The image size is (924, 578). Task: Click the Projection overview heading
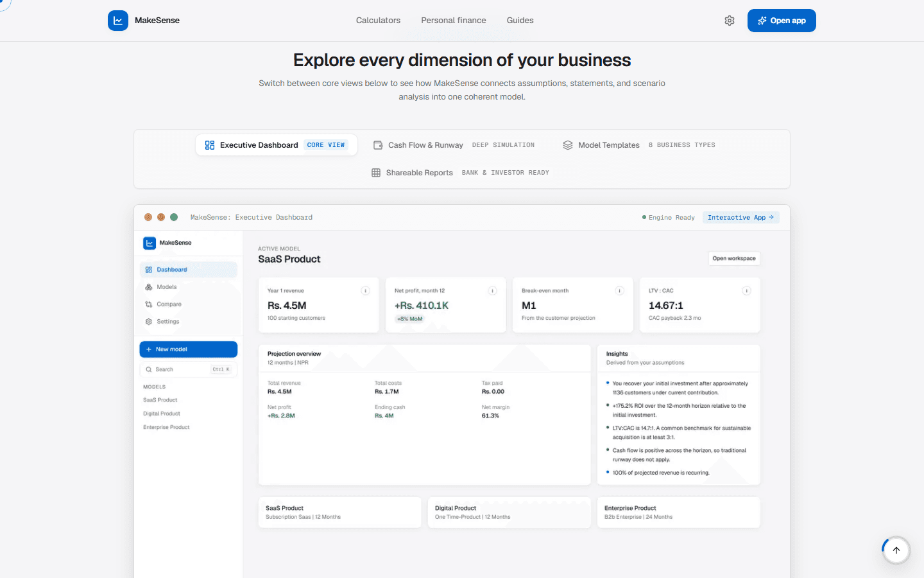click(x=294, y=354)
